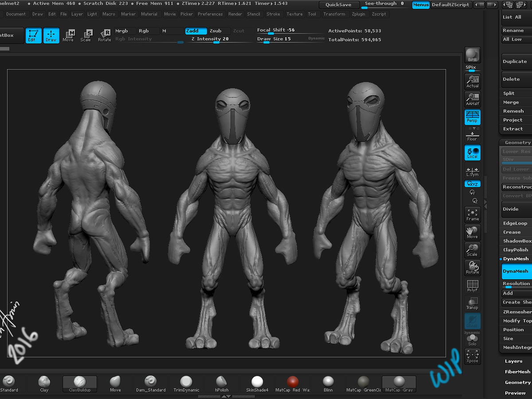Enable the Mrgb channel button
Image resolution: width=532 pixels, height=399 pixels.
click(125, 31)
